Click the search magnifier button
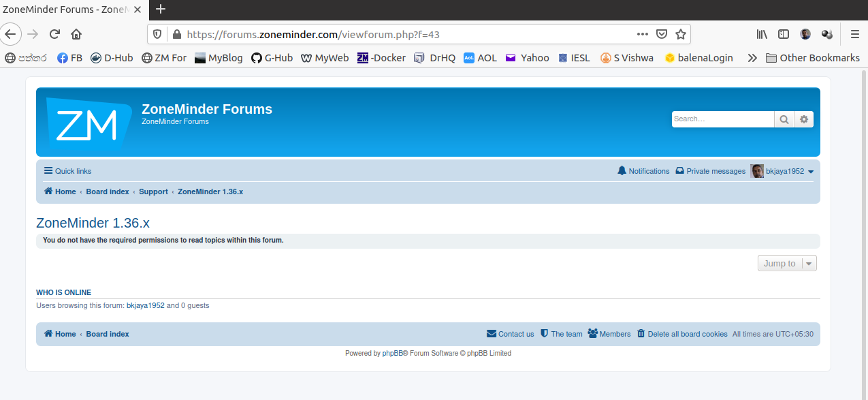Viewport: 868px width, 400px height. coord(784,119)
